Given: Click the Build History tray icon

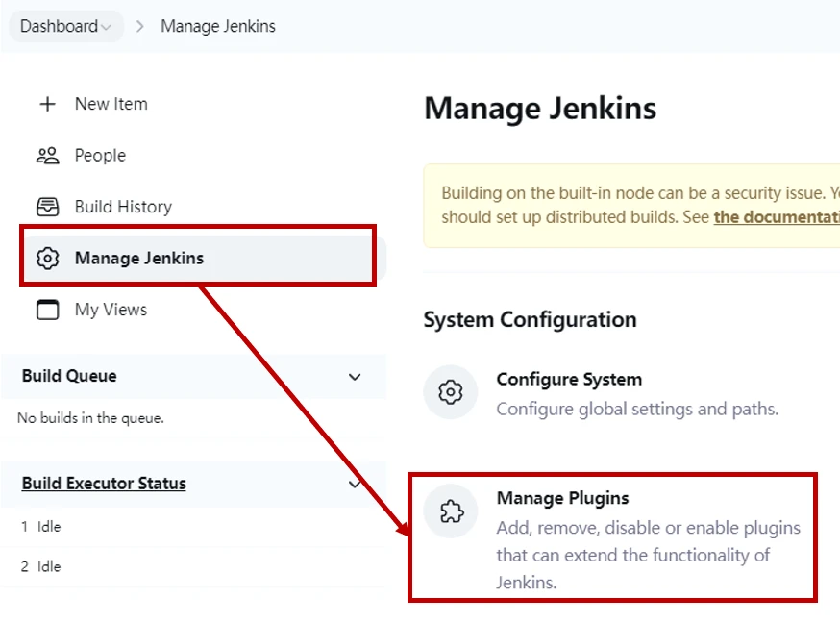Looking at the screenshot, I should 47,207.
